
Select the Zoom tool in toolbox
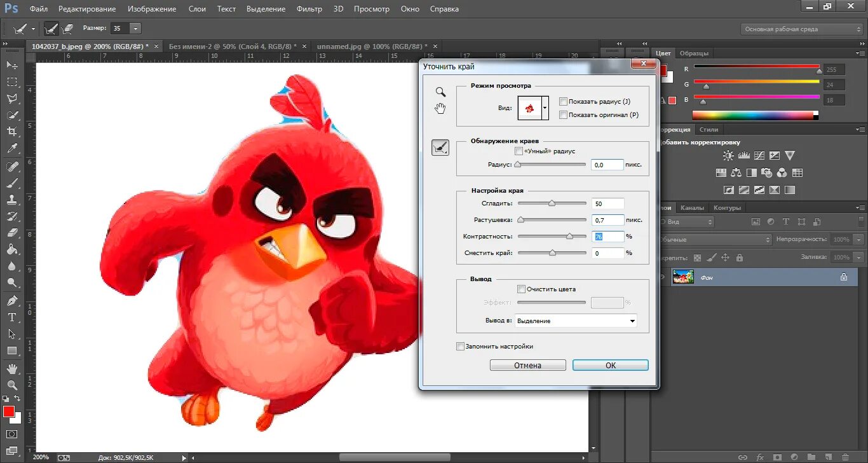[12, 385]
